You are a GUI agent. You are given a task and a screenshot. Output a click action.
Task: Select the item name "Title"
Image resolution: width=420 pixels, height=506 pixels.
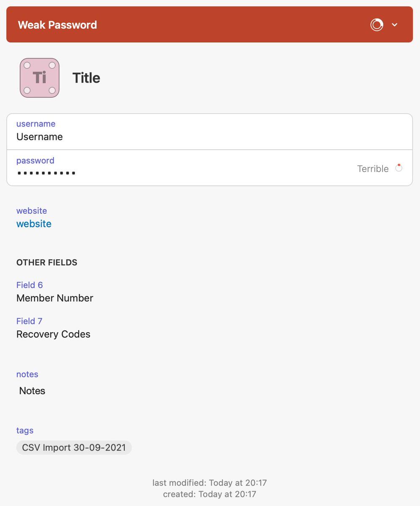86,78
